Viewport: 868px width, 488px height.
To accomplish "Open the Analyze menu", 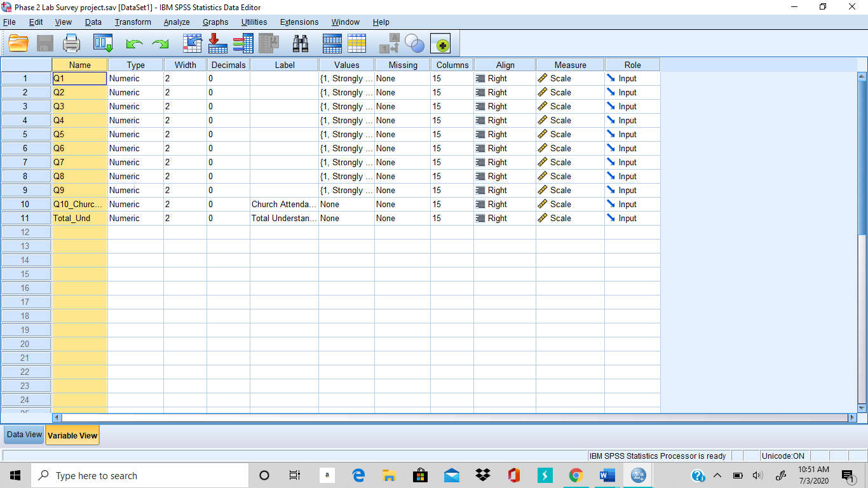I will (x=176, y=22).
